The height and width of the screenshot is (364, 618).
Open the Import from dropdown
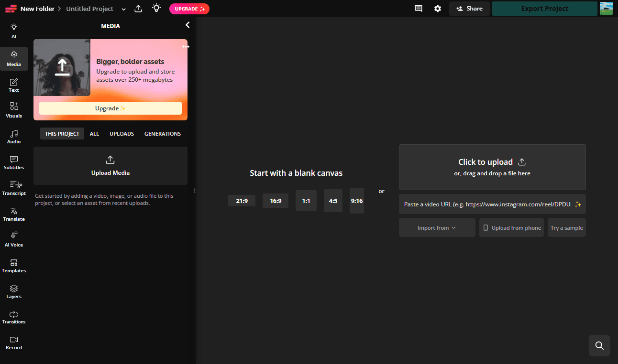click(437, 228)
